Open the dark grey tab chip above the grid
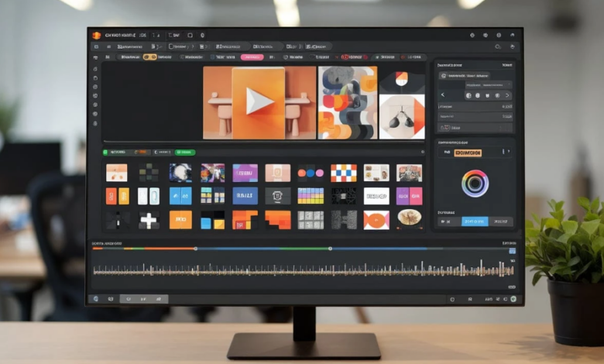Image resolution: width=604 pixels, height=364 pixels. coord(163,152)
